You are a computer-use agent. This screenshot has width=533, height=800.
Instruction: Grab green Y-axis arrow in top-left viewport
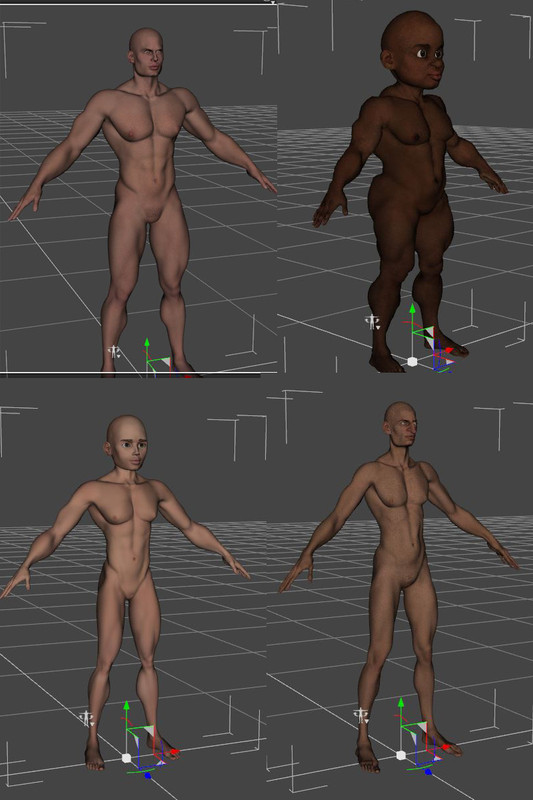tap(147, 343)
